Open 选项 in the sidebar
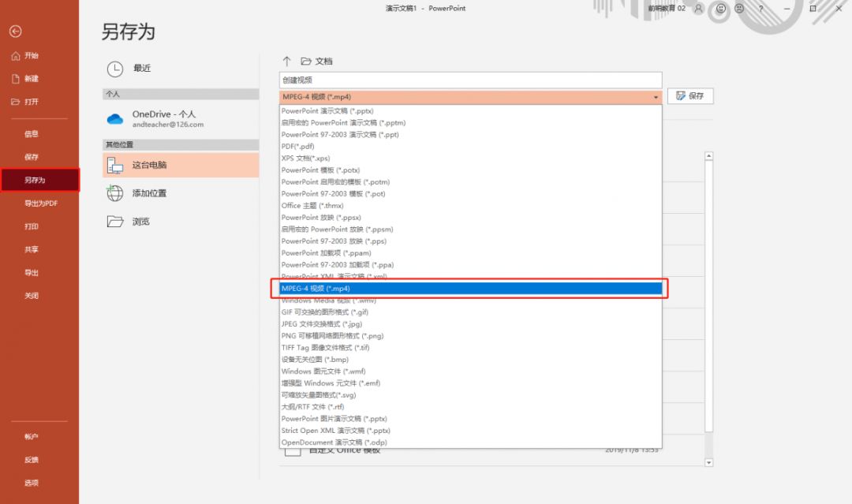 point(31,483)
